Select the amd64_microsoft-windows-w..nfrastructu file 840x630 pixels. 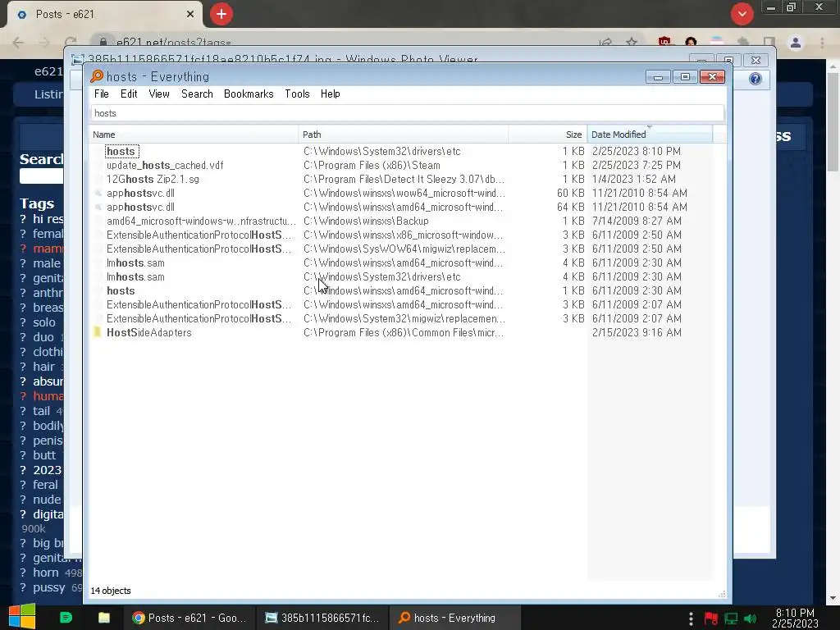tap(402, 221)
